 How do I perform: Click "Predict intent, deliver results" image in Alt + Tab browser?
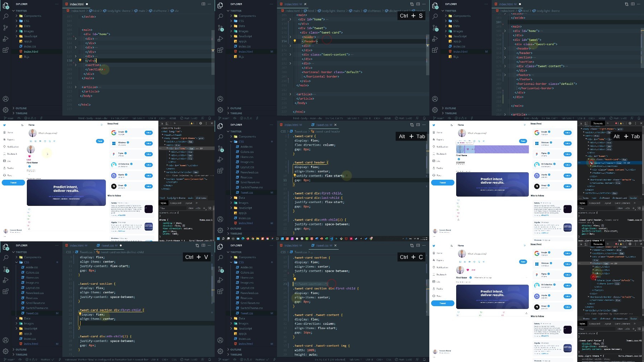coord(492,184)
